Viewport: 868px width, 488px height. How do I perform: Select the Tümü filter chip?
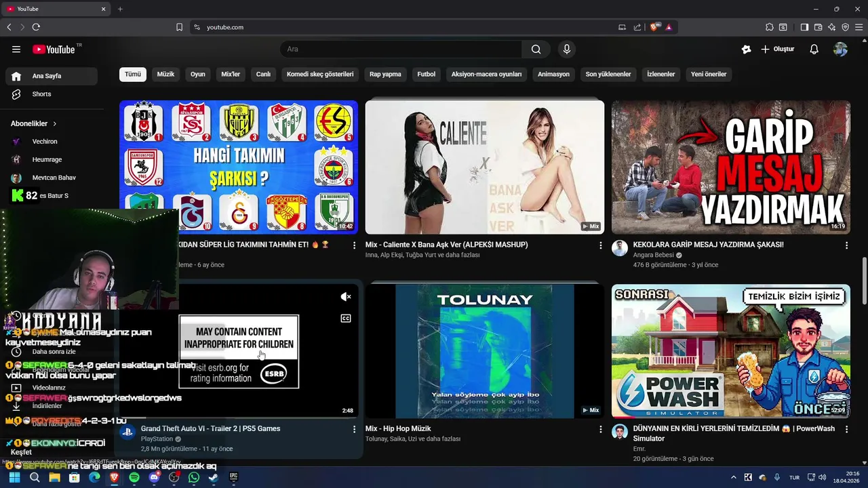click(x=133, y=75)
